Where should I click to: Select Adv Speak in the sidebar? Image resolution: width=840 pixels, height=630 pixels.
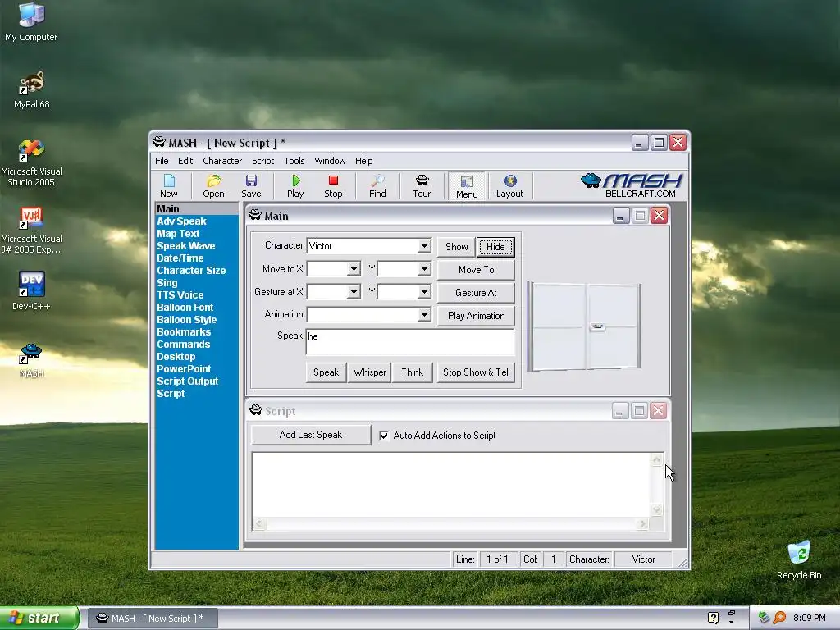coord(181,221)
